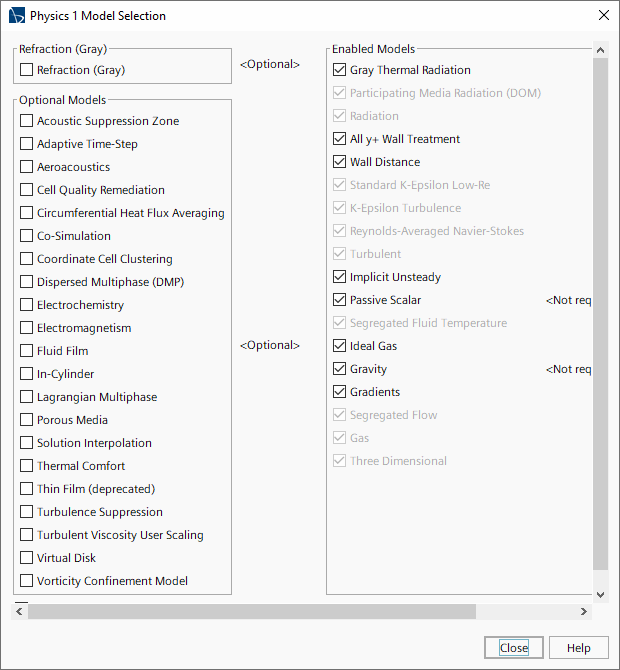Deselect All y+ Wall Treatment
Image resolution: width=620 pixels, height=670 pixels.
click(x=340, y=139)
